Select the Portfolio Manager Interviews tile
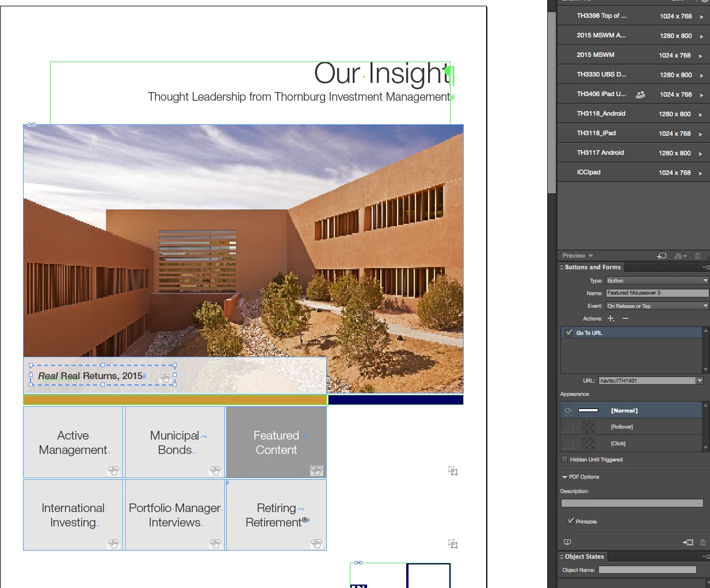 tap(175, 515)
